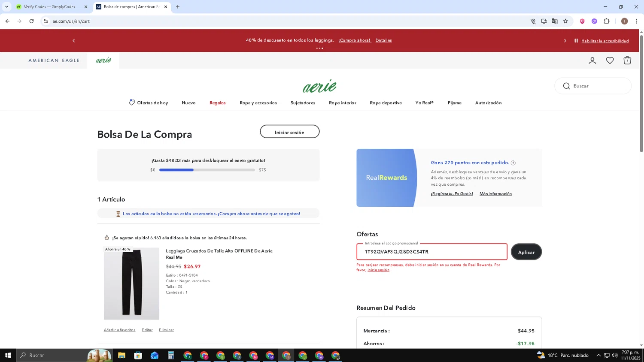Switch to Verify Codes — SimplyCodes tab
This screenshot has width=644, height=362.
[x=49, y=7]
